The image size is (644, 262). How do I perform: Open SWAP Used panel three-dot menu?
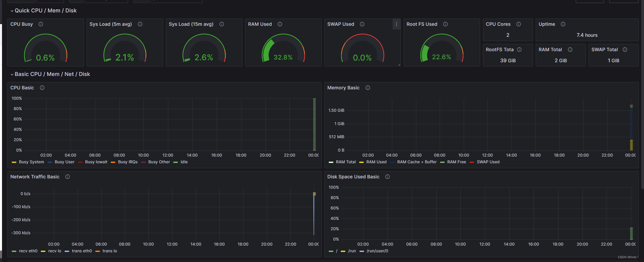(x=397, y=24)
